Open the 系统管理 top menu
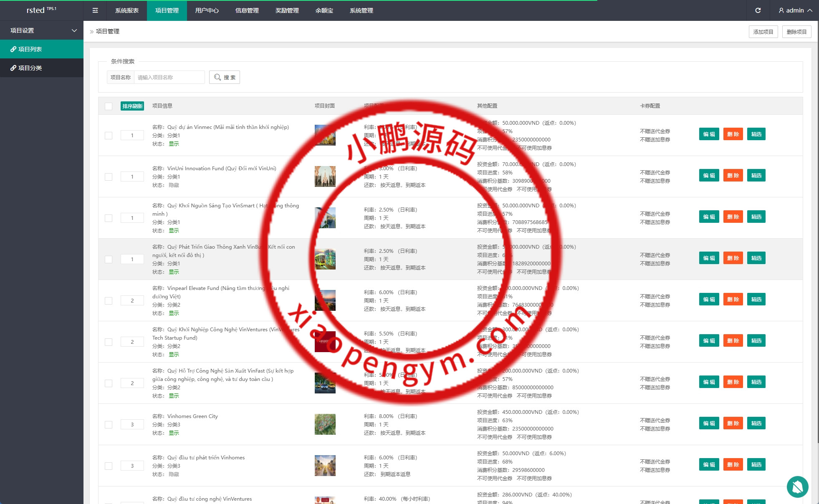Image resolution: width=819 pixels, height=504 pixels. coord(361,10)
